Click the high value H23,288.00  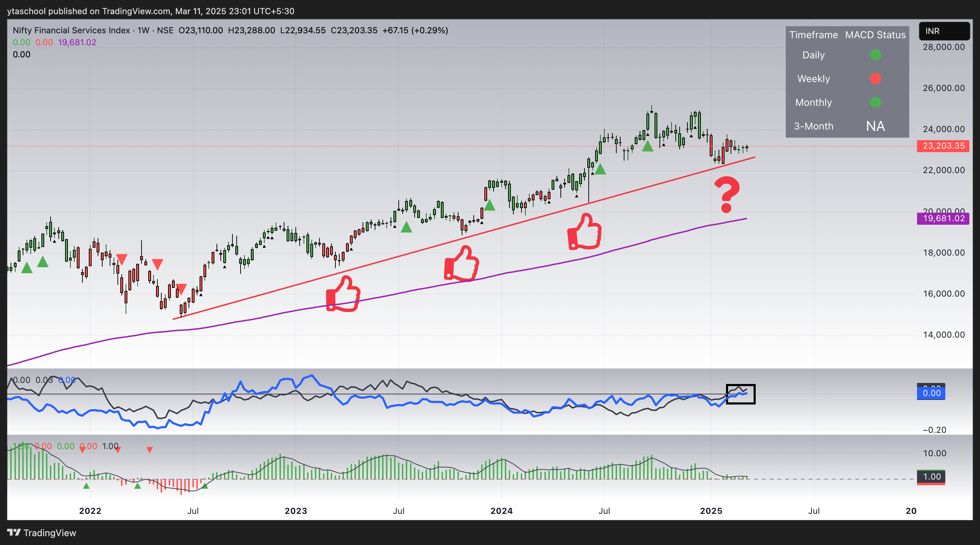click(252, 30)
